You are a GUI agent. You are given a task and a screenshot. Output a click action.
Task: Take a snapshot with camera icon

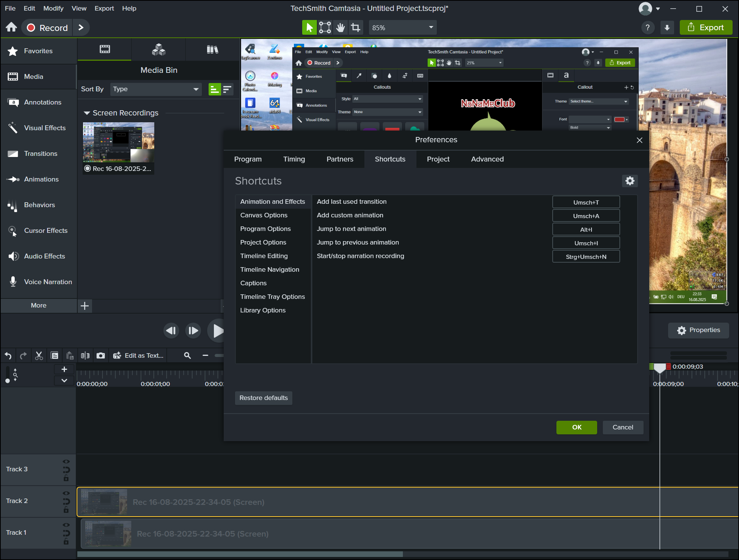tap(101, 355)
